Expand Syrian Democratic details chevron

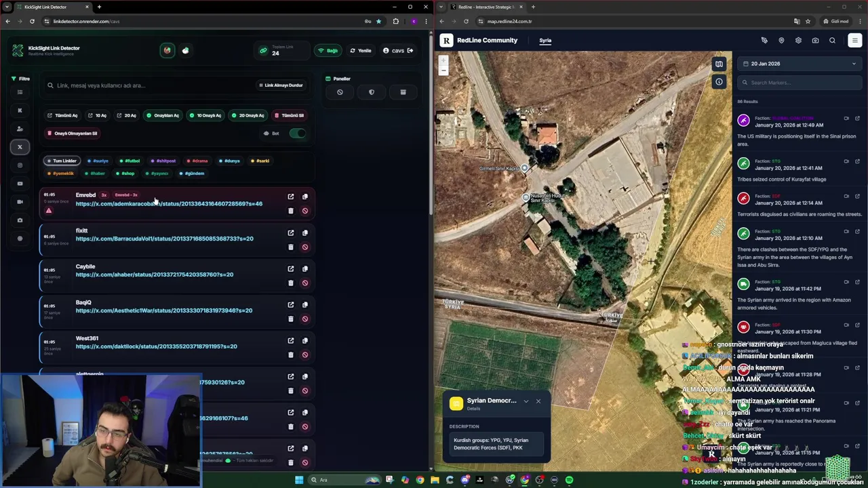[x=526, y=401]
